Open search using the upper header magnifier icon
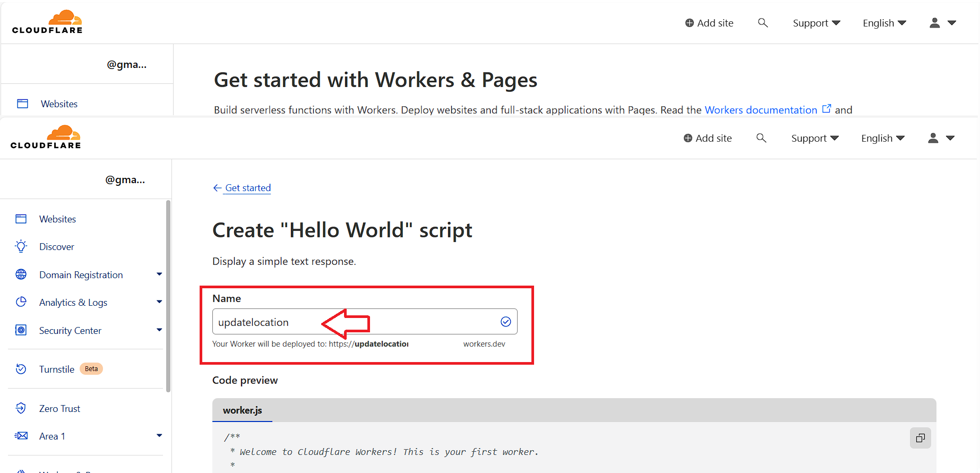This screenshot has height=473, width=980. (763, 23)
